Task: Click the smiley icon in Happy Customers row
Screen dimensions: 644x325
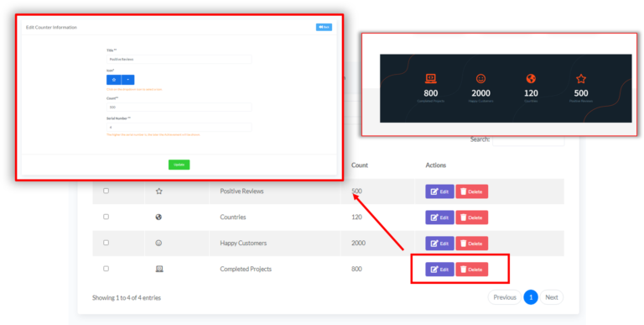Action: pos(158,244)
